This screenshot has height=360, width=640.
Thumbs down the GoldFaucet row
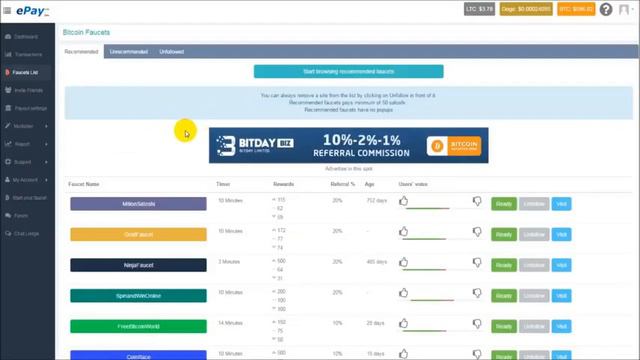[477, 232]
